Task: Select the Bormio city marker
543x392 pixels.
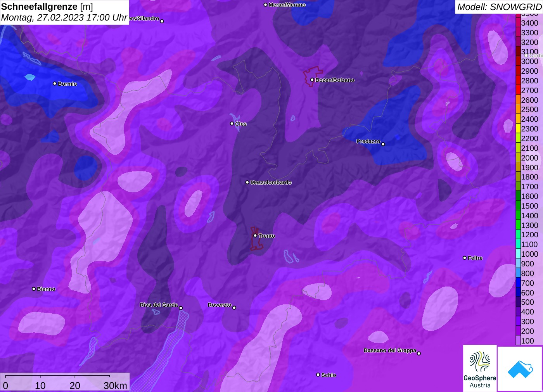Action: pos(55,83)
